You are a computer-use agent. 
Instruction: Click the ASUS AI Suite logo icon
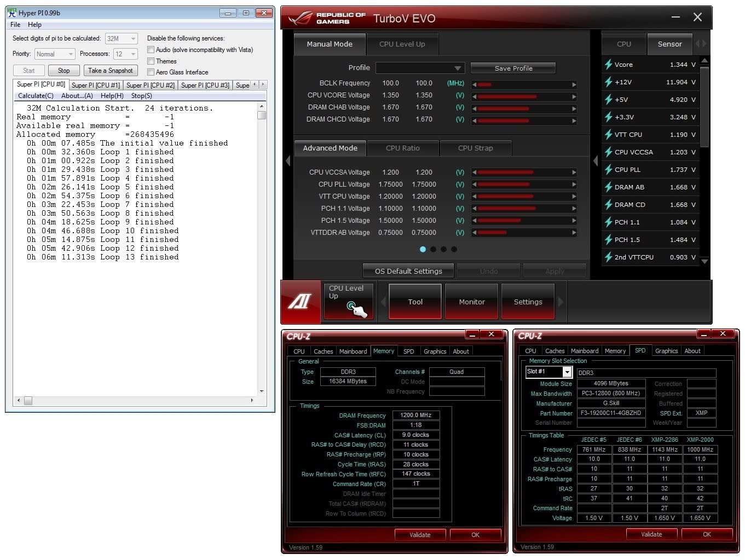pos(300,301)
